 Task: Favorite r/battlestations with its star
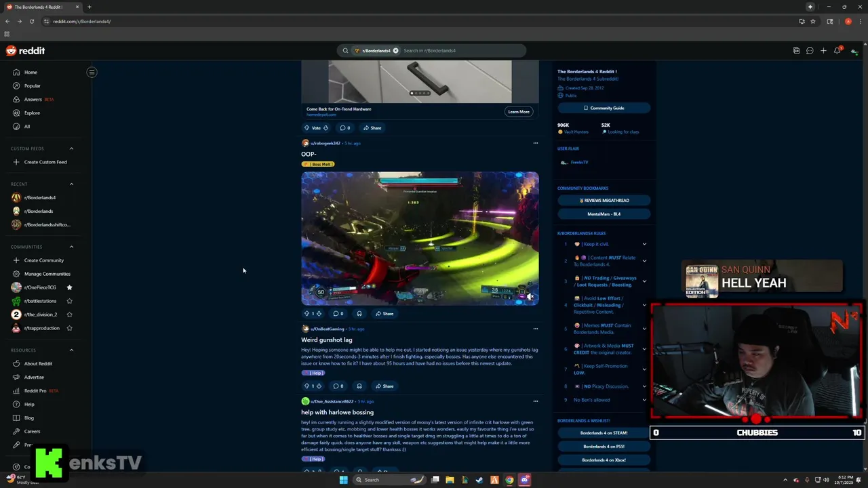[69, 301]
